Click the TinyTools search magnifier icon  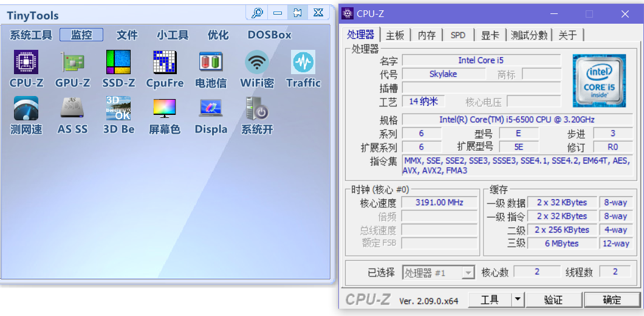click(257, 13)
